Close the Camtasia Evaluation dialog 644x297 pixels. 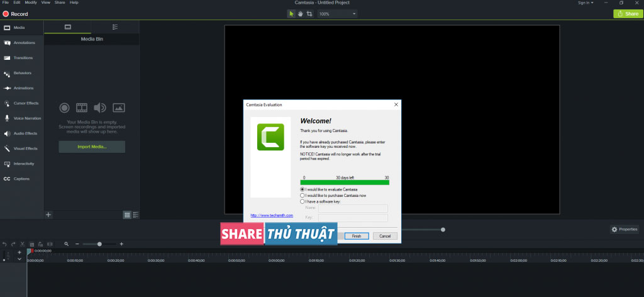click(396, 104)
